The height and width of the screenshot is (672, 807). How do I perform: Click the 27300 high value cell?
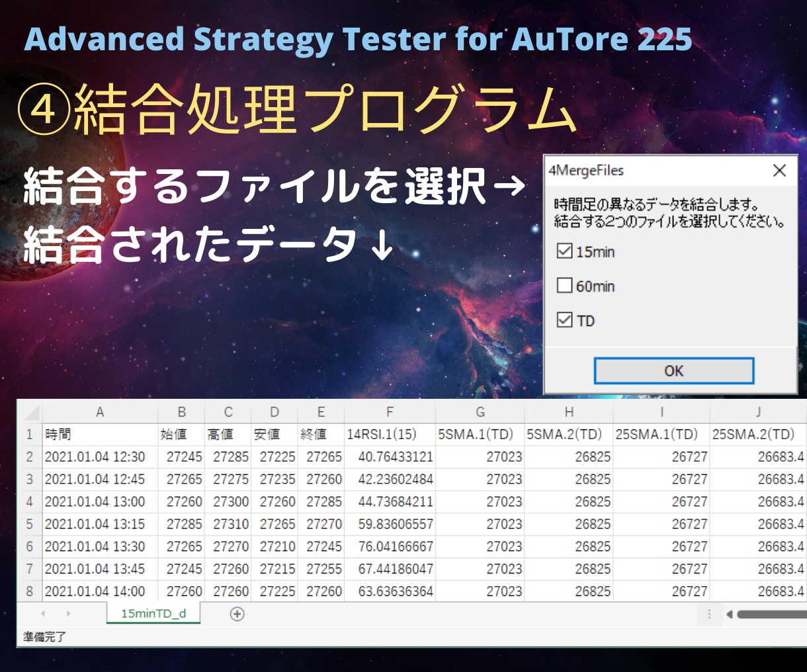click(x=228, y=501)
